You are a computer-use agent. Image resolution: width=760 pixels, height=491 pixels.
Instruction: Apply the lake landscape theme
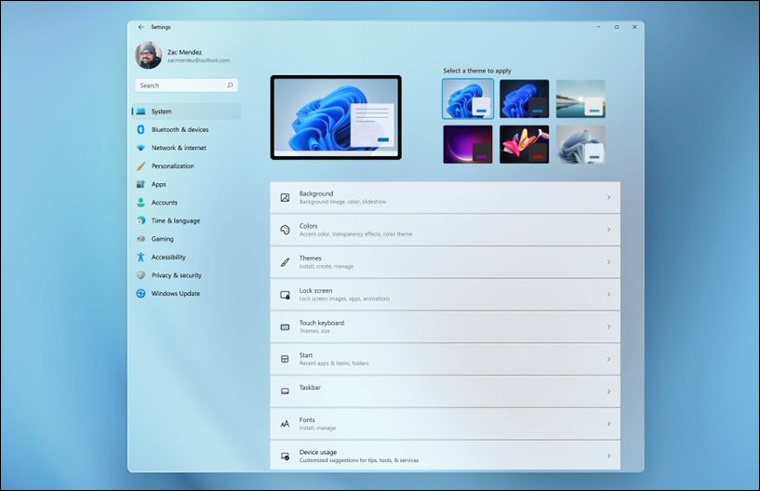pyautogui.click(x=581, y=99)
